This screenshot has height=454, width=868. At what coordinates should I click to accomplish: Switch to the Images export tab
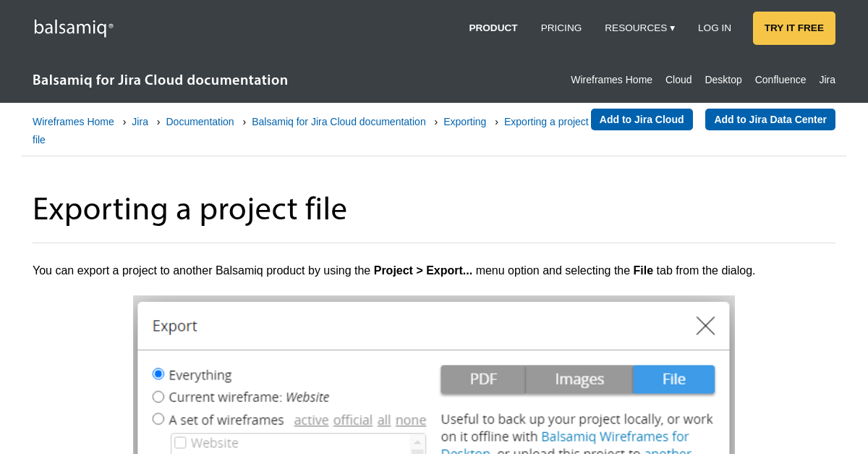point(578,379)
